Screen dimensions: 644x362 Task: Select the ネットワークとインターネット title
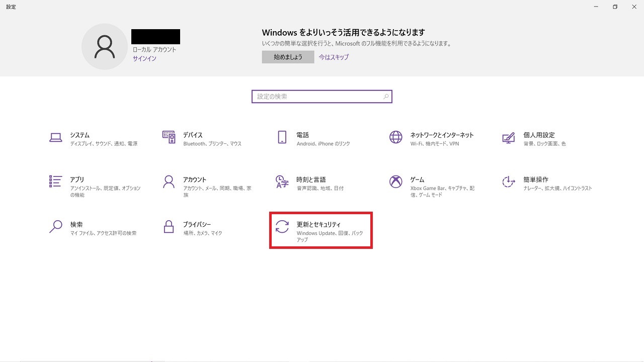442,135
